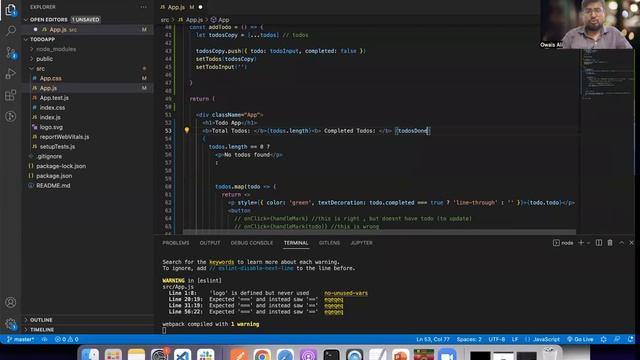Select App.js under Open Editors

coord(87,29)
